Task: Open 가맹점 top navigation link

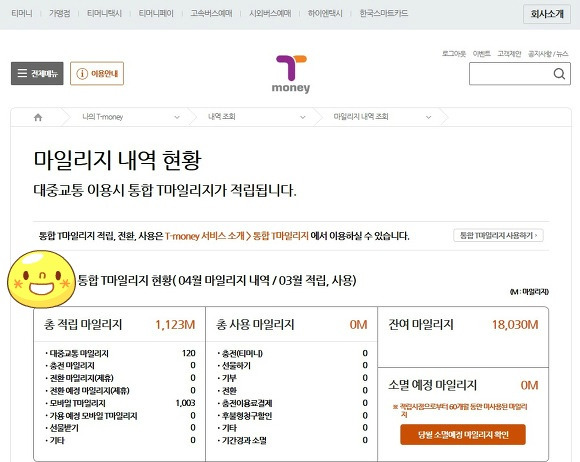Action: pos(60,13)
